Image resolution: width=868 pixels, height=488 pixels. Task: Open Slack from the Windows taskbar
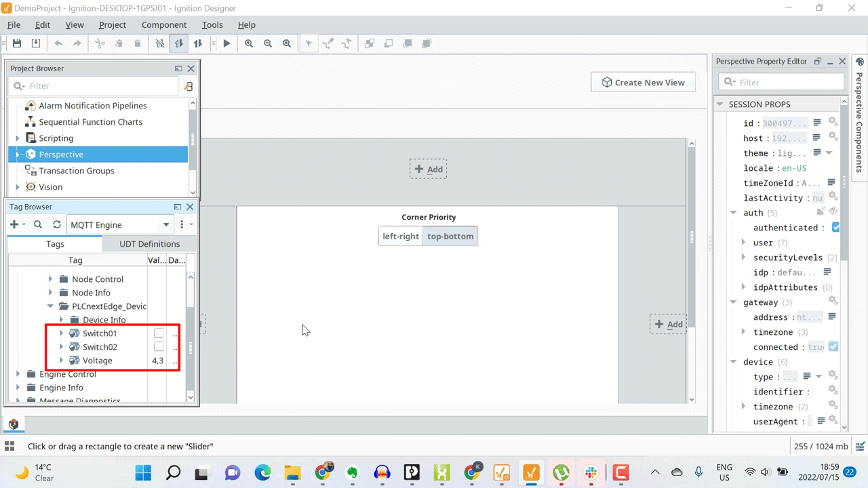(591, 472)
